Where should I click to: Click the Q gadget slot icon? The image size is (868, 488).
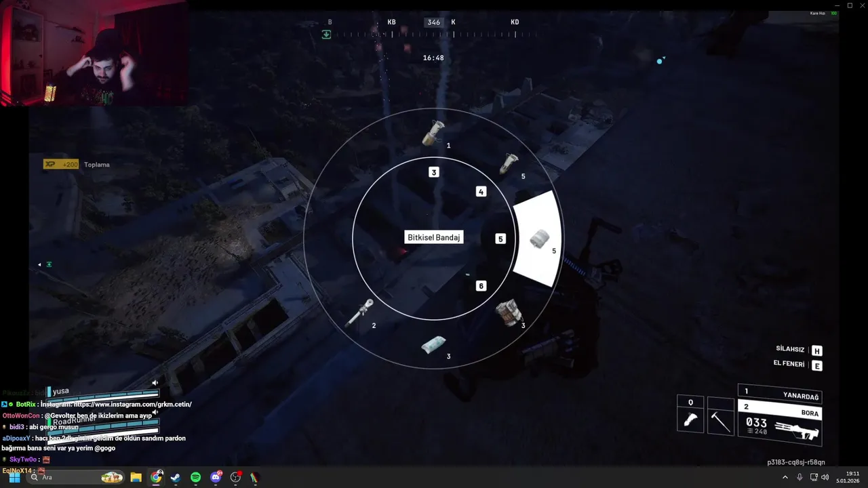click(690, 420)
